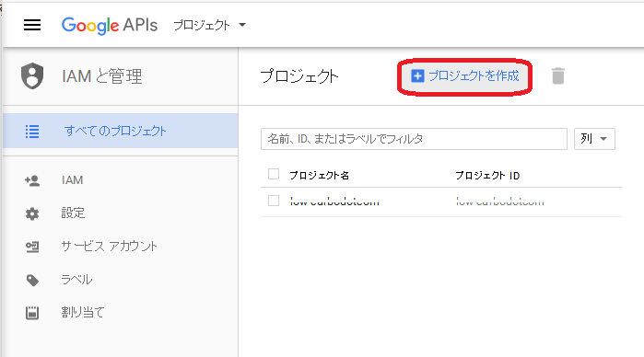The height and width of the screenshot is (357, 644).
Task: Toggle the select-all checkbox near プロジェクト名
Action: (x=274, y=174)
